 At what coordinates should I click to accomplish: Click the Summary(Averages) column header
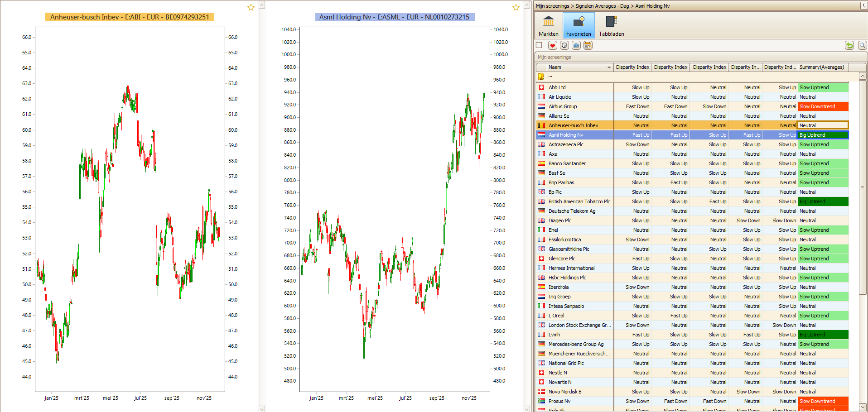coord(822,67)
